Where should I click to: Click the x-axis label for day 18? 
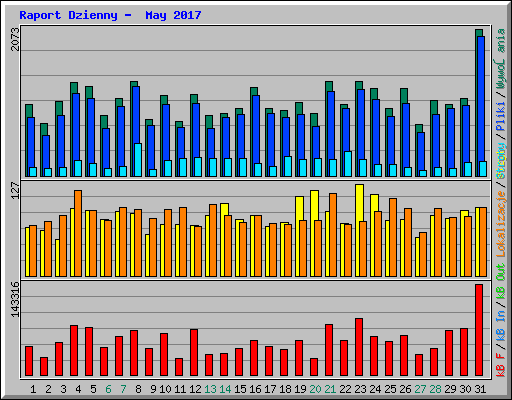point(285,389)
